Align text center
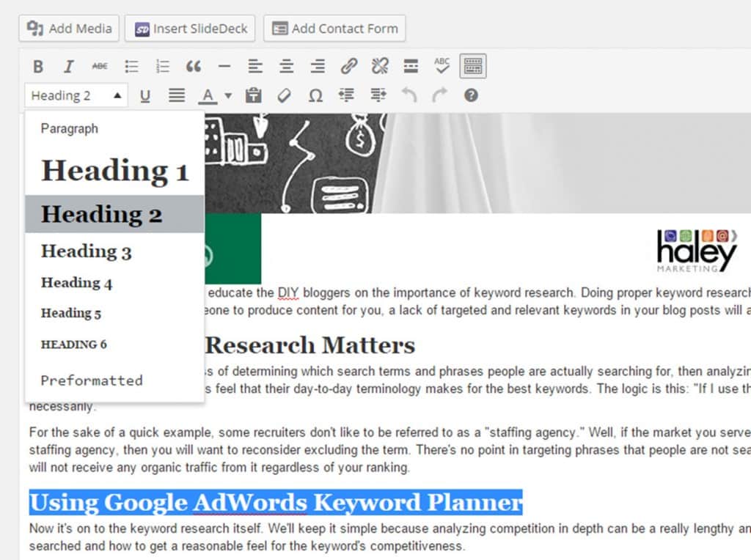 (287, 66)
